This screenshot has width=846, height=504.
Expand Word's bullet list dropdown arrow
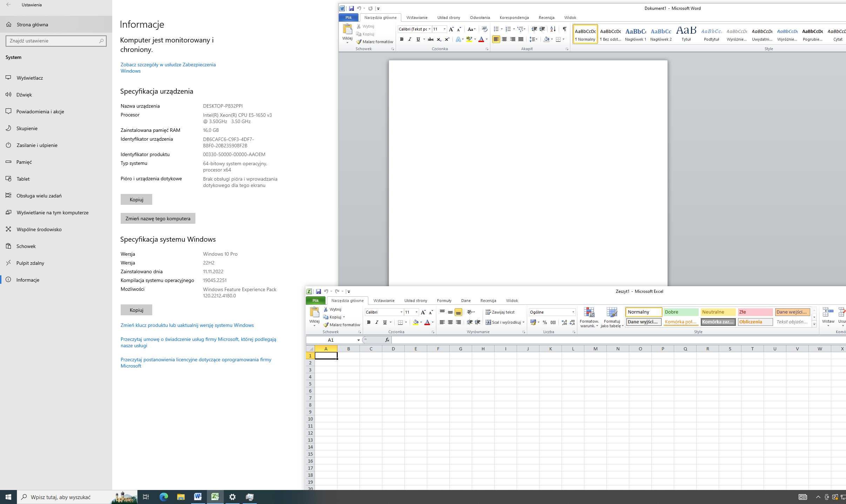(502, 29)
